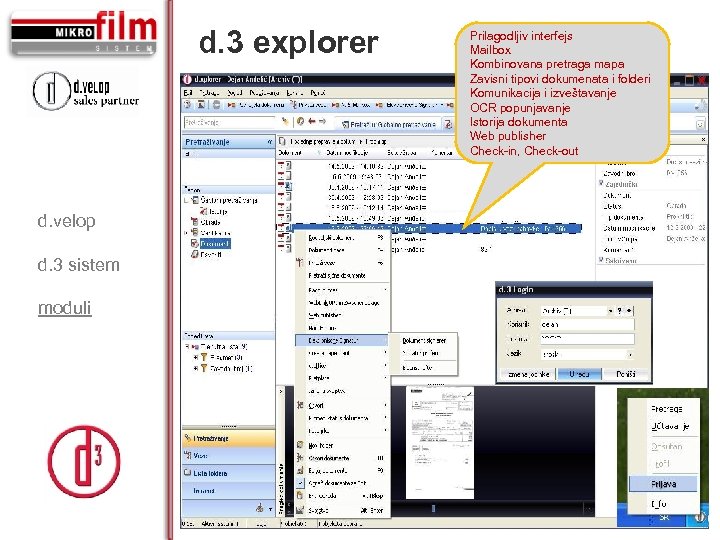Choose Pretraga in the tray popup menu
Screen dimensions: 720x540
[666, 409]
